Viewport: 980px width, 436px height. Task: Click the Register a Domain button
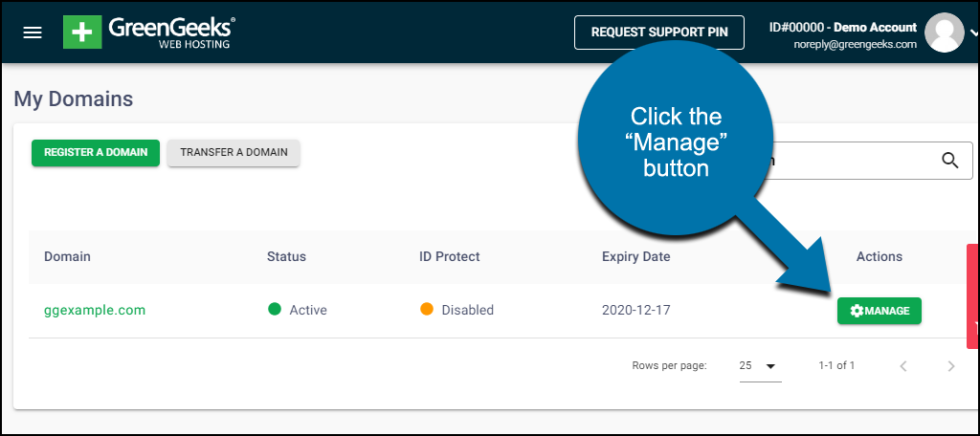[x=96, y=152]
